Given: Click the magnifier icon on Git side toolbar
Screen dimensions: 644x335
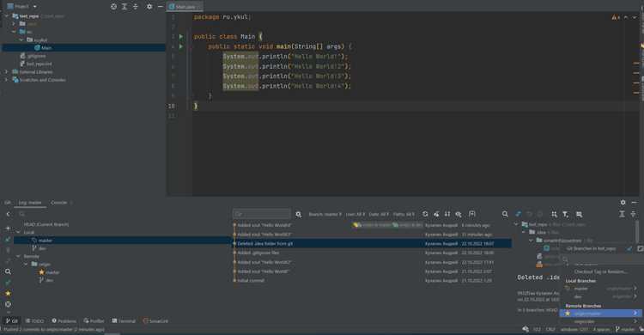Looking at the screenshot, I should 8,271.
